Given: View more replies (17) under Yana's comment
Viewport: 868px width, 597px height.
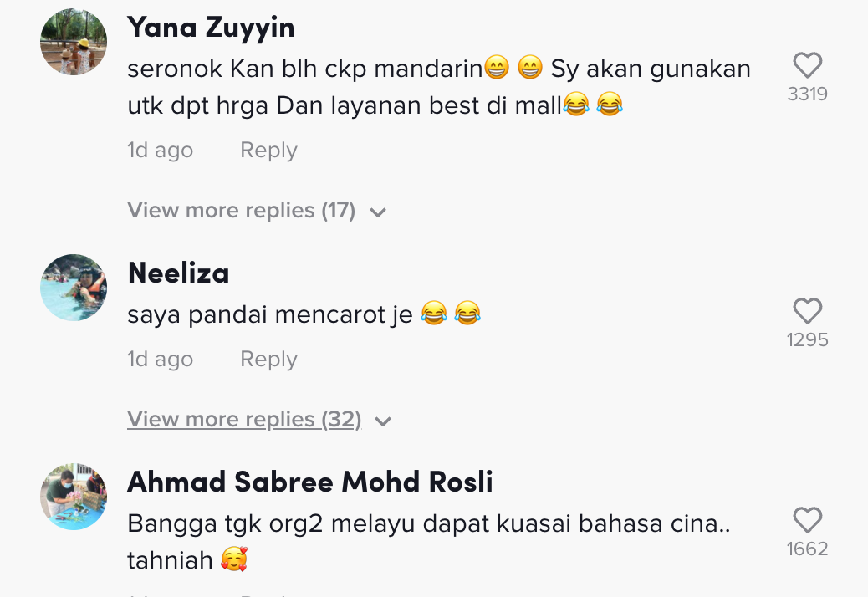Looking at the screenshot, I should [x=242, y=210].
